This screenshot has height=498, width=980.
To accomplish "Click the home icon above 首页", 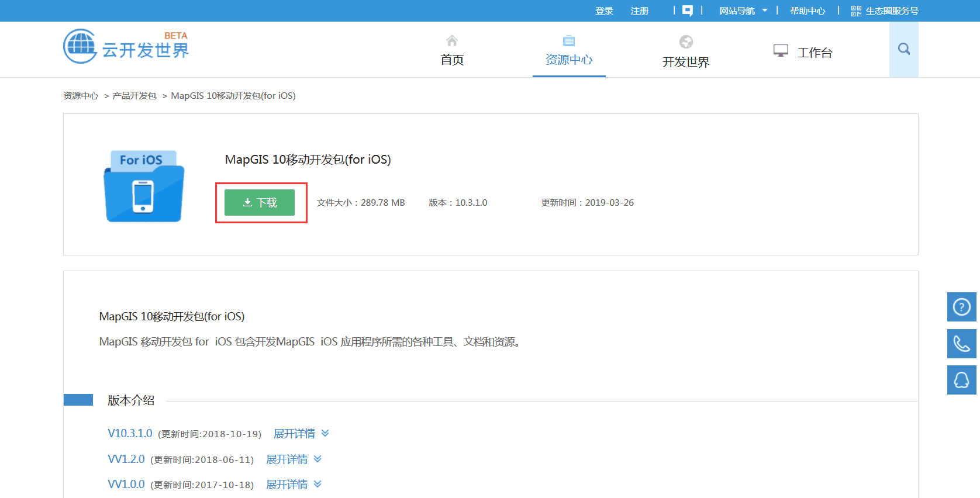I will [x=452, y=40].
